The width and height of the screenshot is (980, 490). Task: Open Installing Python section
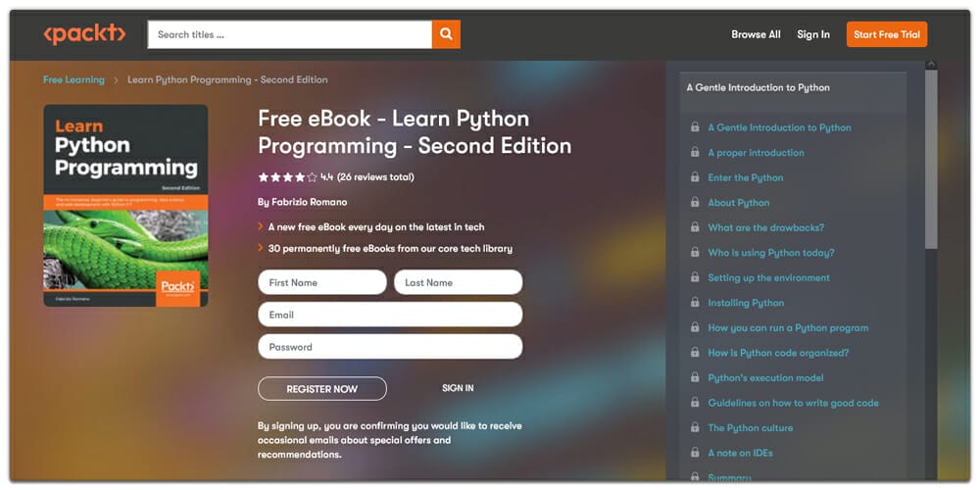tap(746, 303)
